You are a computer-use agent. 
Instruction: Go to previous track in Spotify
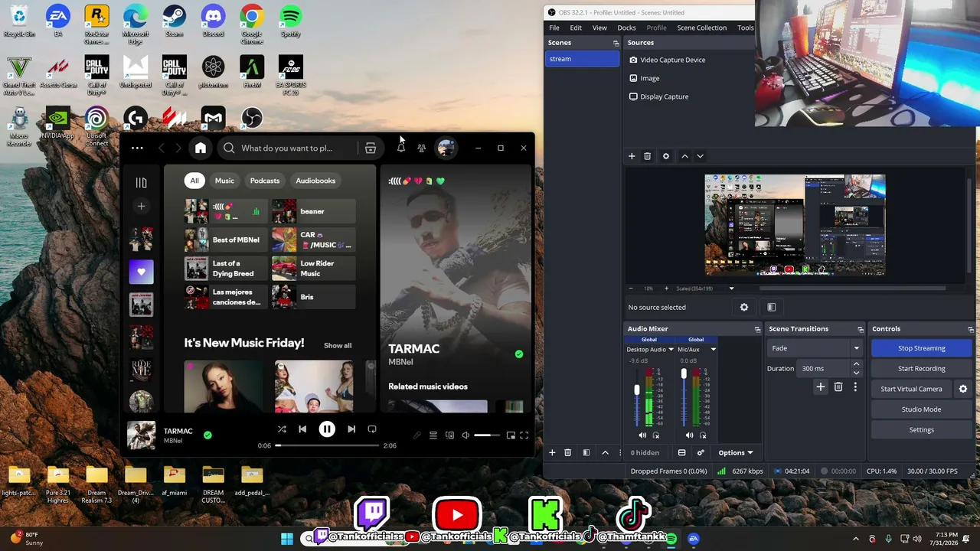click(x=302, y=429)
